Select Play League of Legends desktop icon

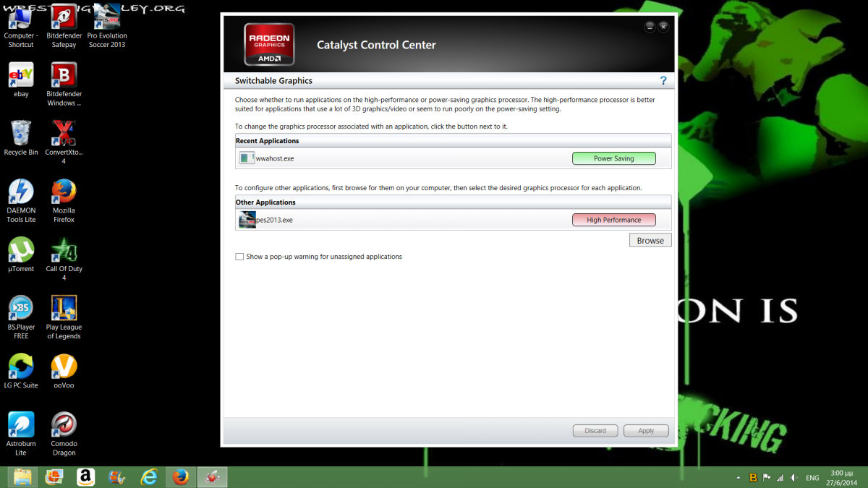[x=64, y=318]
